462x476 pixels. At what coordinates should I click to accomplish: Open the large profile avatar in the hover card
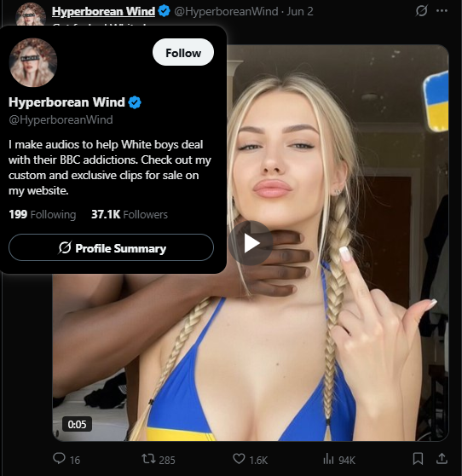pos(33,62)
